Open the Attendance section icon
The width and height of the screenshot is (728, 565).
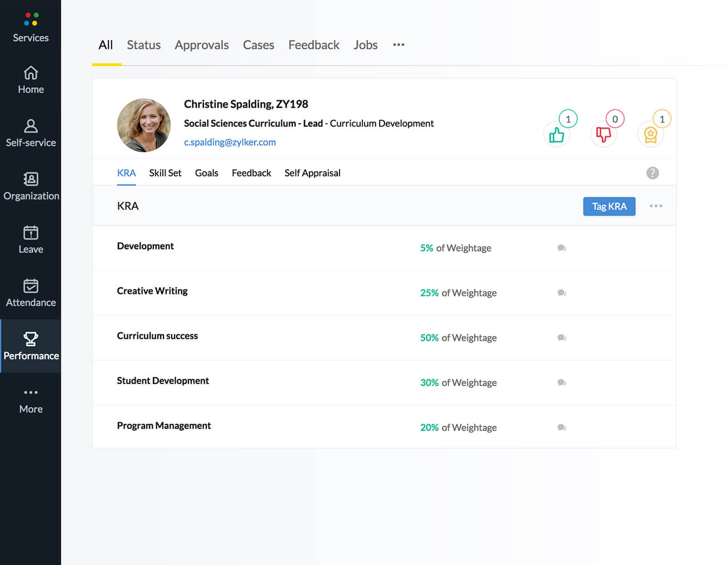tap(31, 286)
